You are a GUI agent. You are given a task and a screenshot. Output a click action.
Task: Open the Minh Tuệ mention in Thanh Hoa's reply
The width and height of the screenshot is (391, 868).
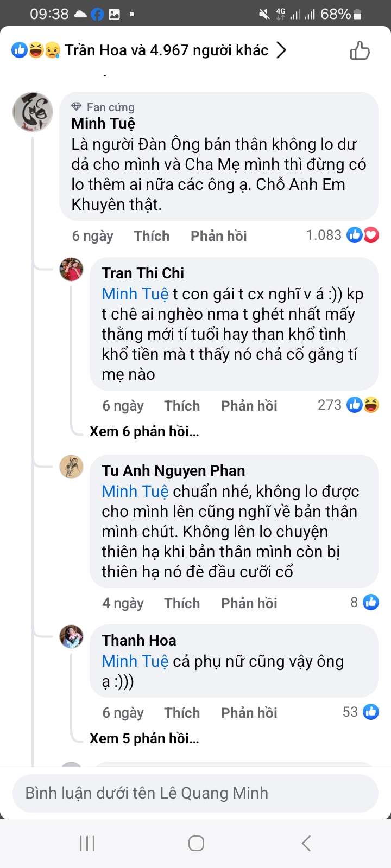135,661
